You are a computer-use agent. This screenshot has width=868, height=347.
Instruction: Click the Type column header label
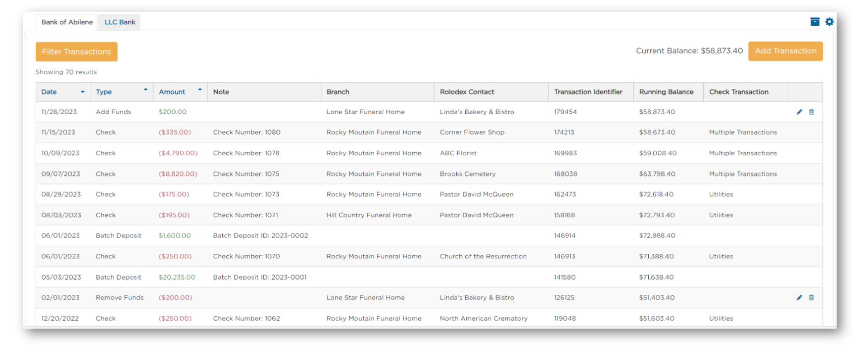click(x=104, y=92)
